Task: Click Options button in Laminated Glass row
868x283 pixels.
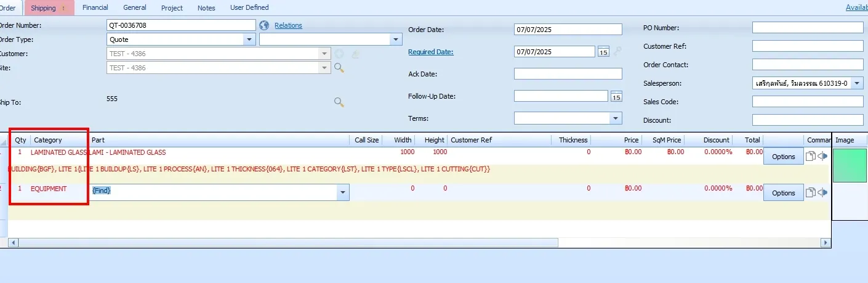Action: (x=784, y=157)
